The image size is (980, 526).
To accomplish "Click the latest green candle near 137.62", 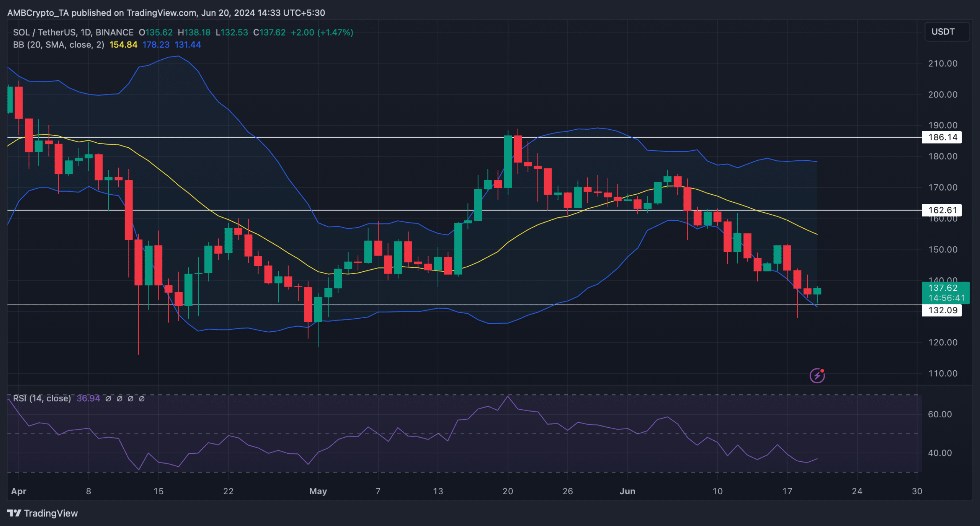I will point(817,291).
